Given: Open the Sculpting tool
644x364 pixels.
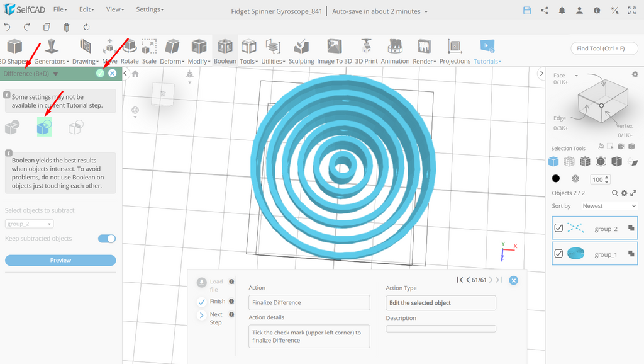Looking at the screenshot, I should point(301,52).
